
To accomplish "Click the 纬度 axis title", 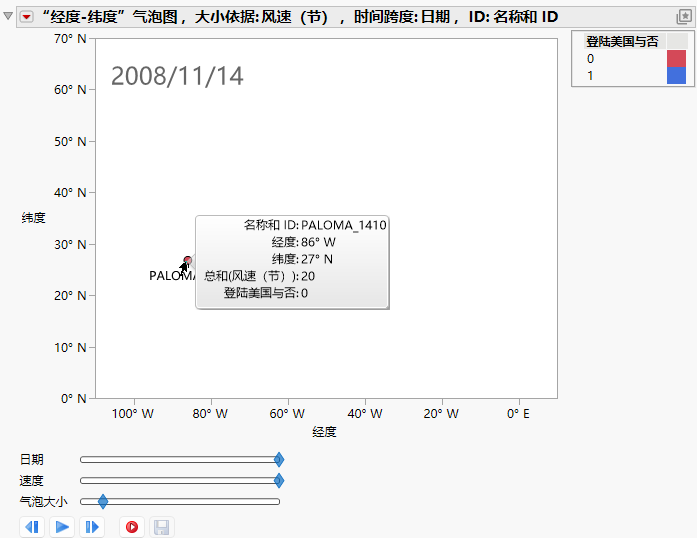I will [x=33, y=217].
